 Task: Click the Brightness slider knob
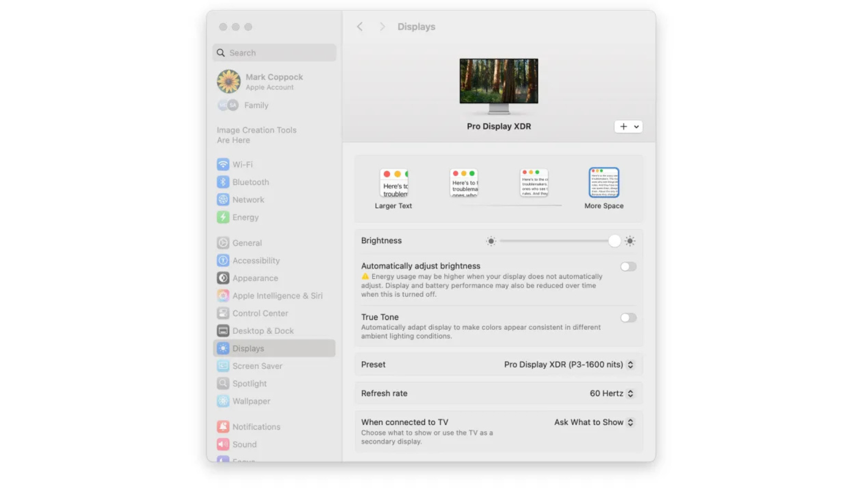click(x=614, y=241)
